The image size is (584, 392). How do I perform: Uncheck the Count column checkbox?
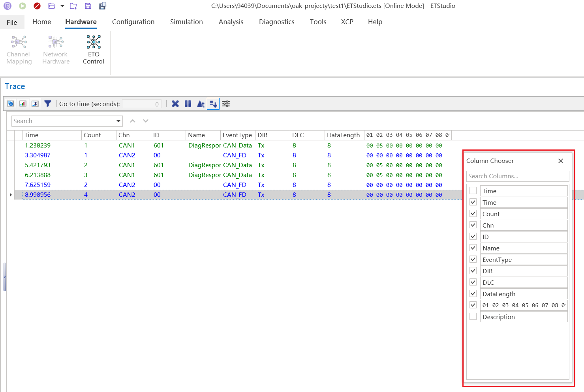coord(473,214)
